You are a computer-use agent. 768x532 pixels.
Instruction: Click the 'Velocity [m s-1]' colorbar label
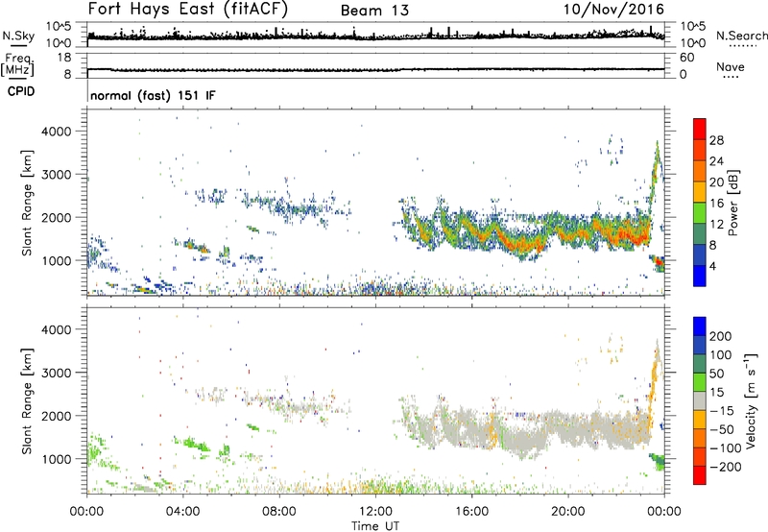point(750,400)
